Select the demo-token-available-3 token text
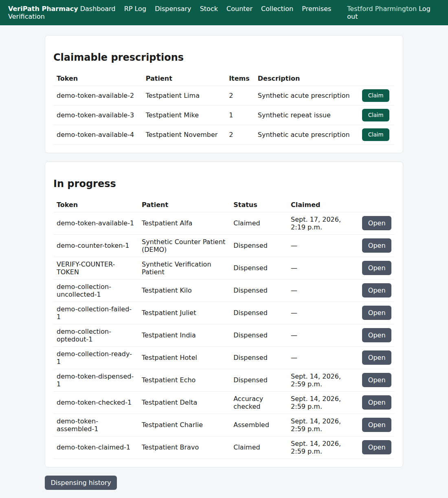 pos(95,115)
